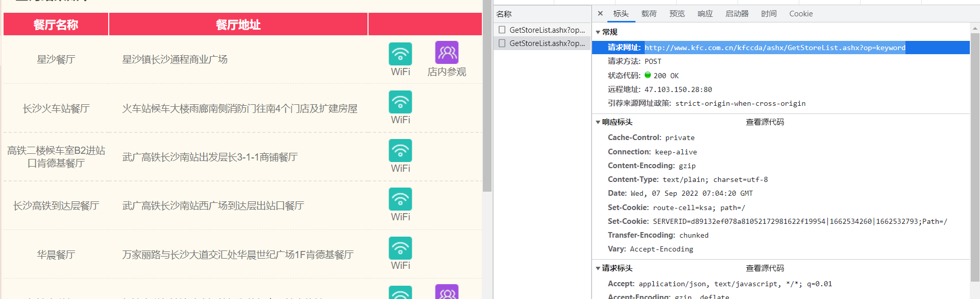
Task: Click the Content-Type text/plain header
Action: (x=688, y=179)
